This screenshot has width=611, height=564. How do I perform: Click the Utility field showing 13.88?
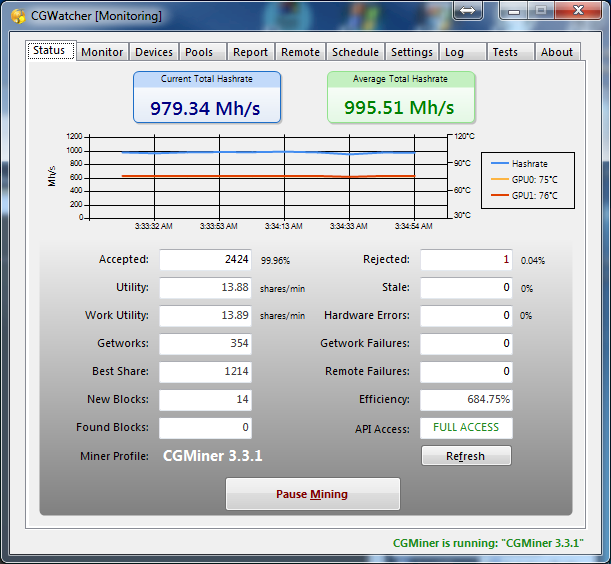(205, 288)
